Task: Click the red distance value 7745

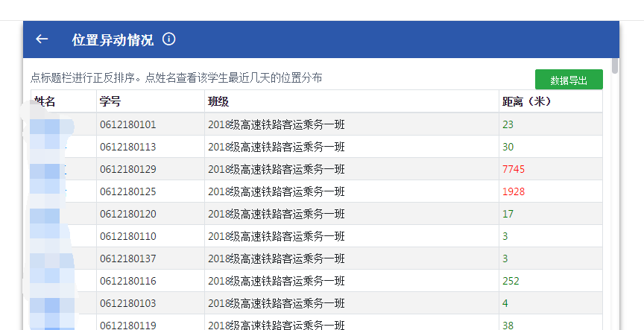Action: 514,169
